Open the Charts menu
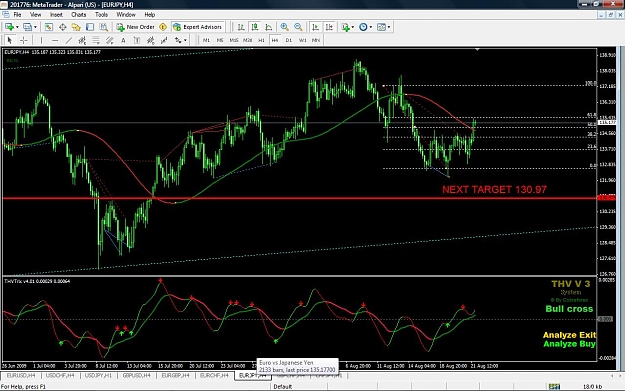Screen dimensions: 625x391 (x=79, y=15)
